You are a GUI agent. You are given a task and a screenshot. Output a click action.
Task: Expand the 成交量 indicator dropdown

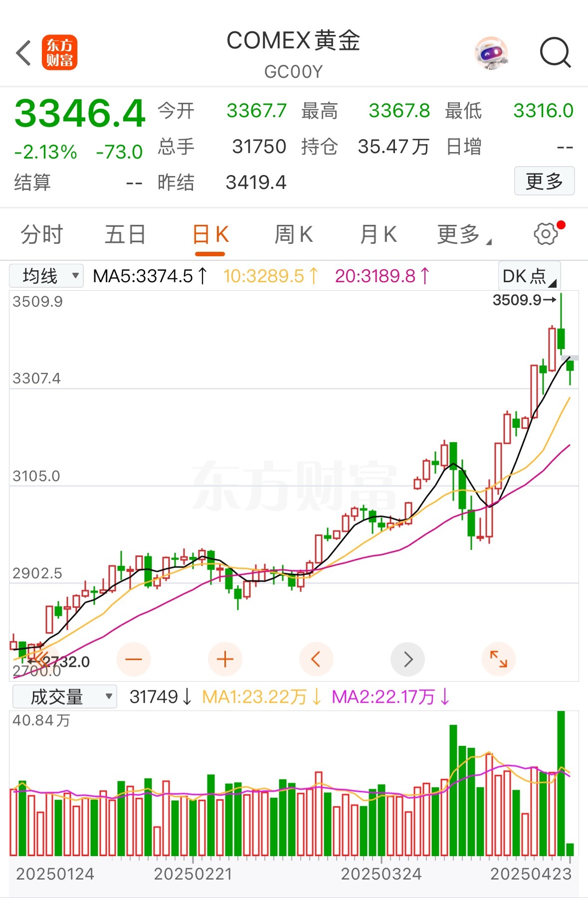pyautogui.click(x=65, y=697)
